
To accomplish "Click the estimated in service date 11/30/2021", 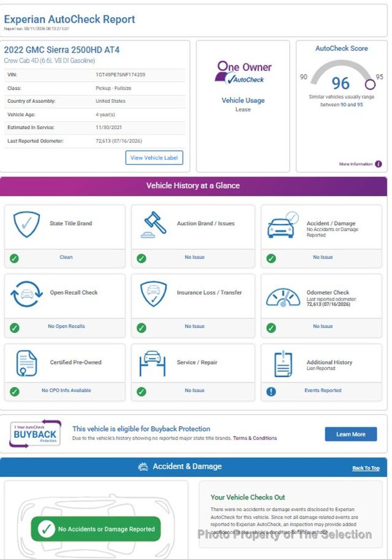I will tap(109, 127).
